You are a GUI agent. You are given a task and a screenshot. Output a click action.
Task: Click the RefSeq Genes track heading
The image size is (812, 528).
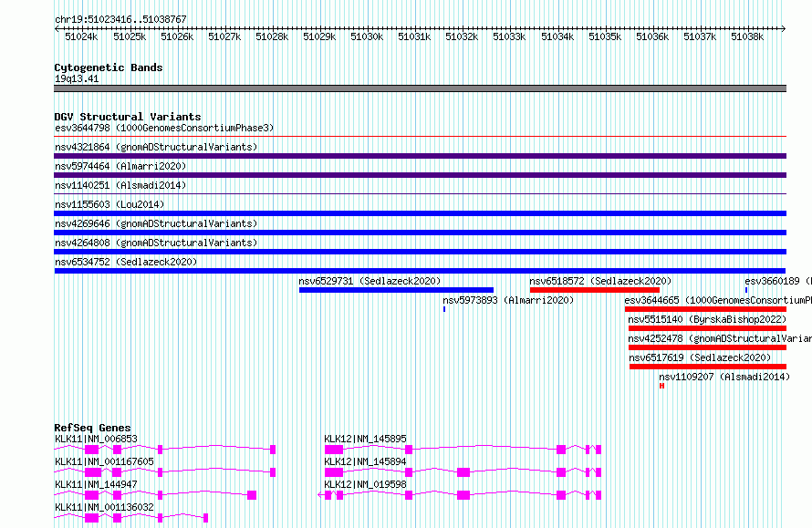92,428
